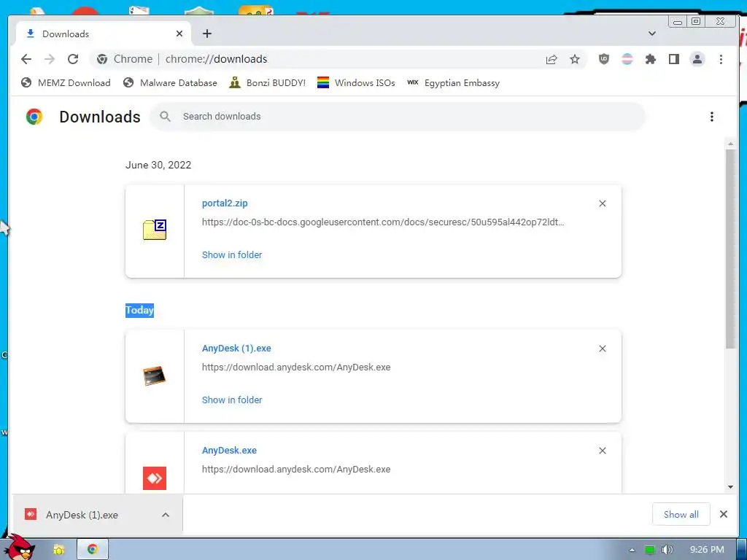Open the Bonzi BUDDY! bookmark
This screenshot has width=747, height=560.
pyautogui.click(x=267, y=83)
